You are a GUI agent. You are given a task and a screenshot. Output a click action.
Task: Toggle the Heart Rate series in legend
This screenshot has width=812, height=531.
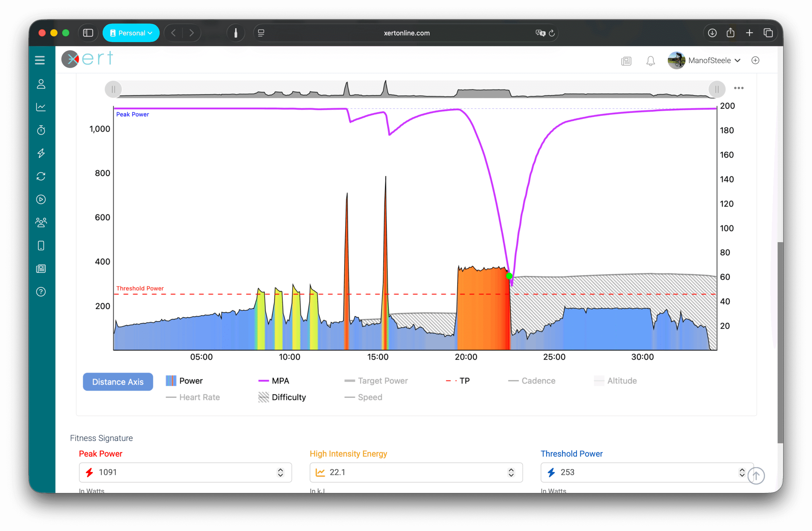click(193, 397)
